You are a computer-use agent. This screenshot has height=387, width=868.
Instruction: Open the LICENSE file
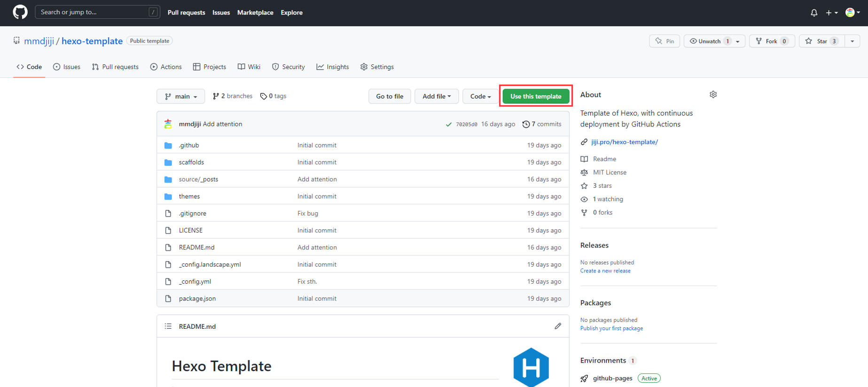[191, 230]
